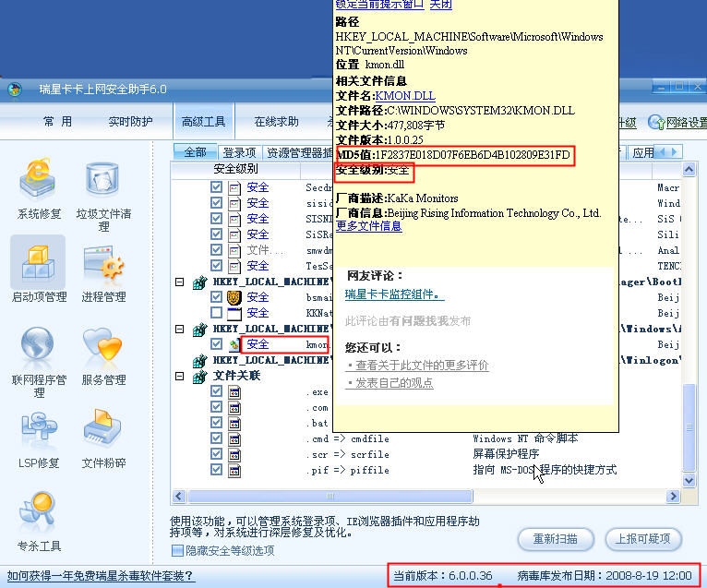Collapse the registry group containing kmon
Image resolution: width=707 pixels, height=588 pixels.
click(179, 330)
